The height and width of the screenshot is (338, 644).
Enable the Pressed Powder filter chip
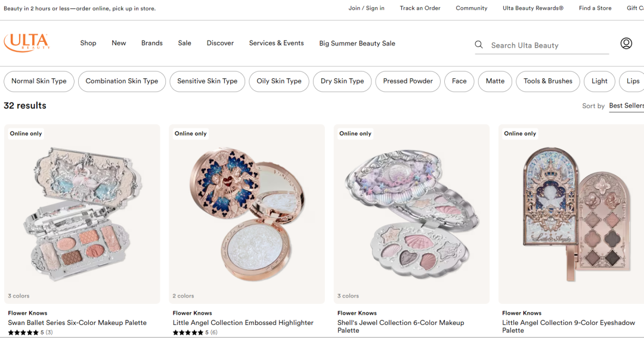408,81
